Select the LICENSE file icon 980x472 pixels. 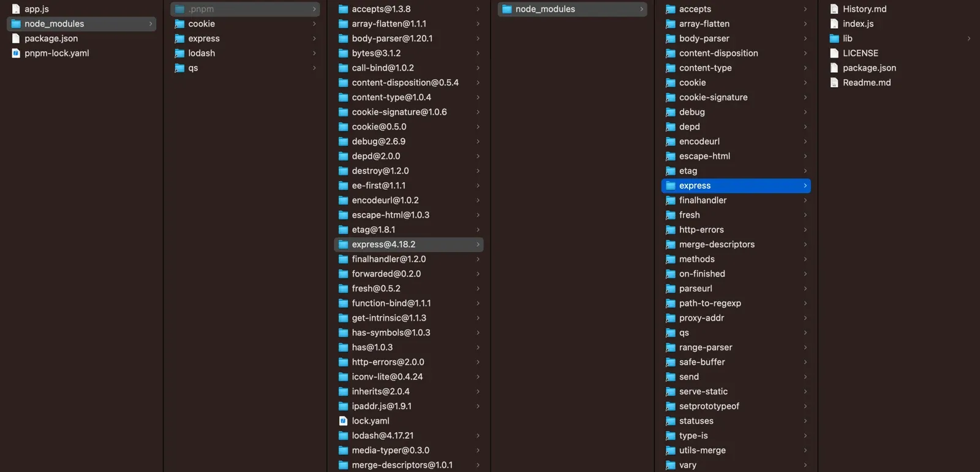[834, 53]
